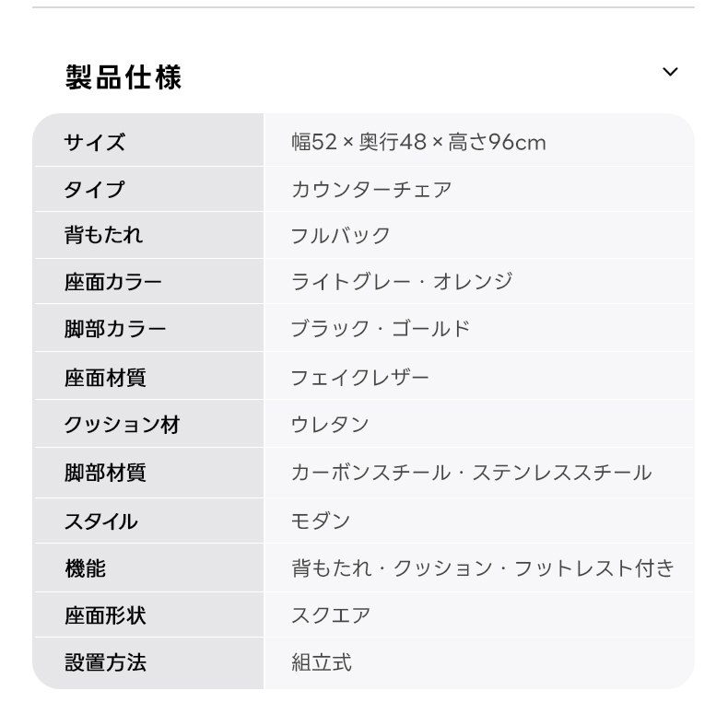Click the 設置方法 value 組立式

(x=322, y=662)
